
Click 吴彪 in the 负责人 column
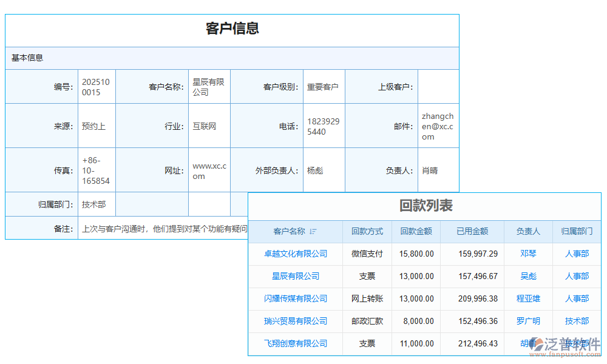(x=528, y=276)
